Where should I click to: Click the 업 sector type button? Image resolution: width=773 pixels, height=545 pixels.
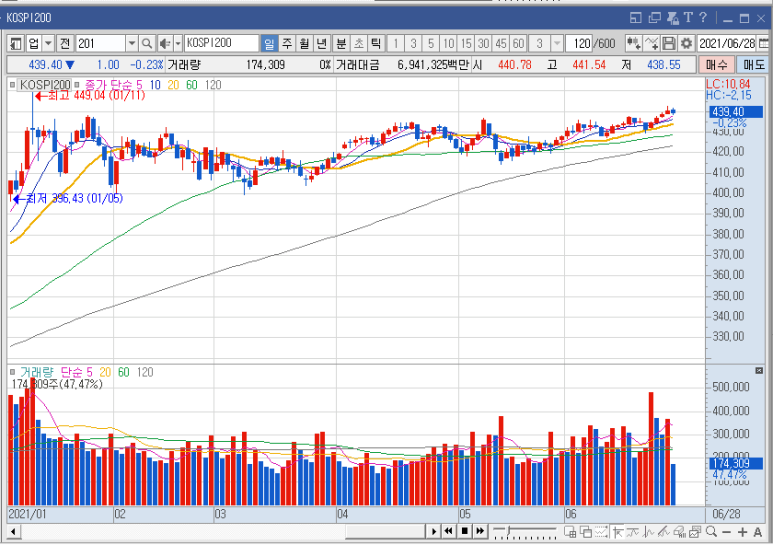tap(34, 44)
